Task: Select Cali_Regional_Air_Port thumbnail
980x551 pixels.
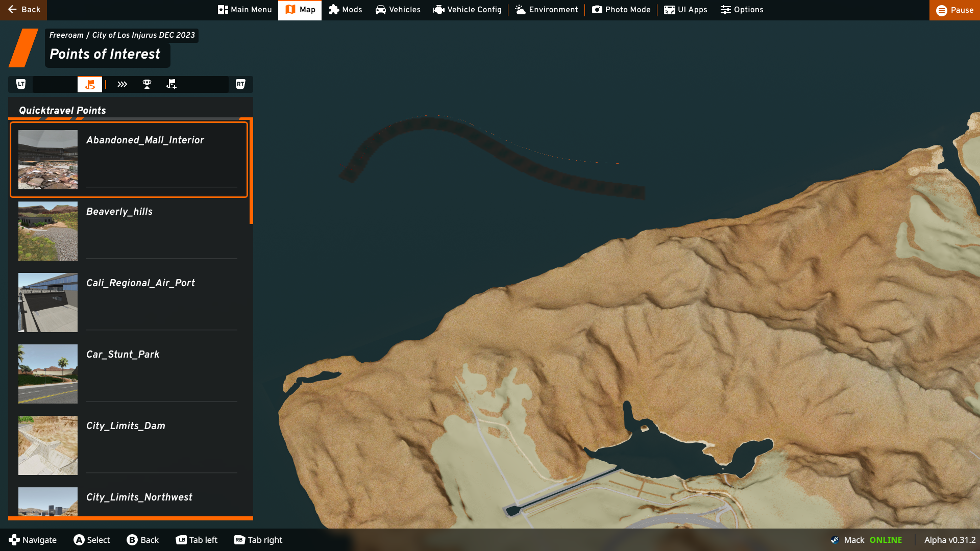Action: coord(48,302)
